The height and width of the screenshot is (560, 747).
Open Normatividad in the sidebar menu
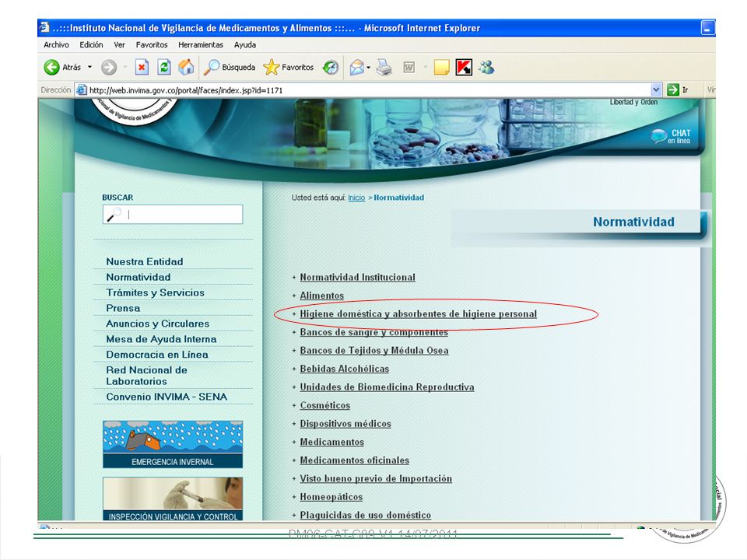point(139,277)
